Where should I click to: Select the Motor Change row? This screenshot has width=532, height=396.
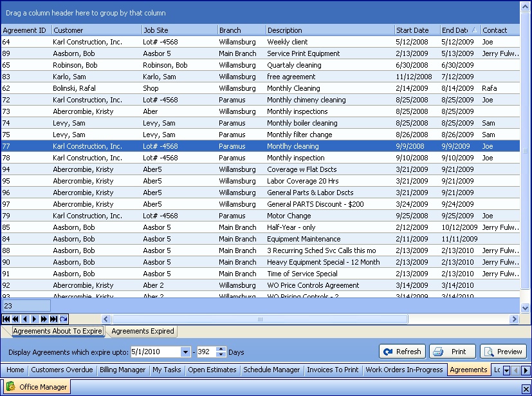pos(261,216)
